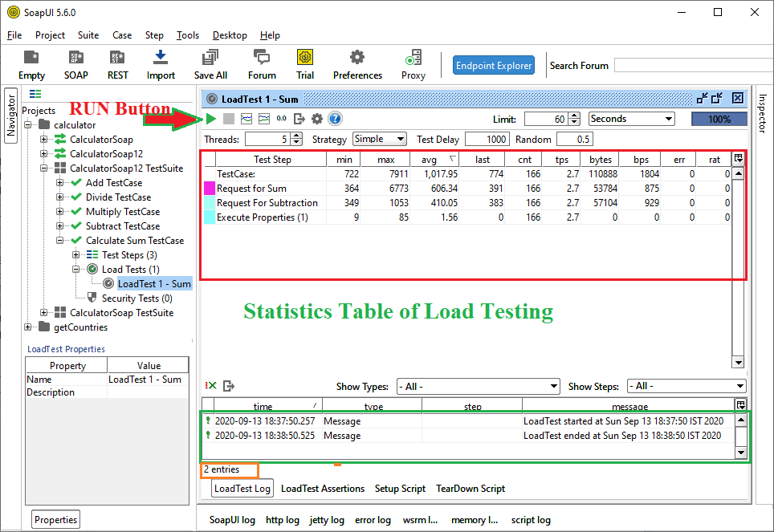Viewport: 774px width, 532px height.
Task: Open the script log tab
Action: [x=531, y=520]
